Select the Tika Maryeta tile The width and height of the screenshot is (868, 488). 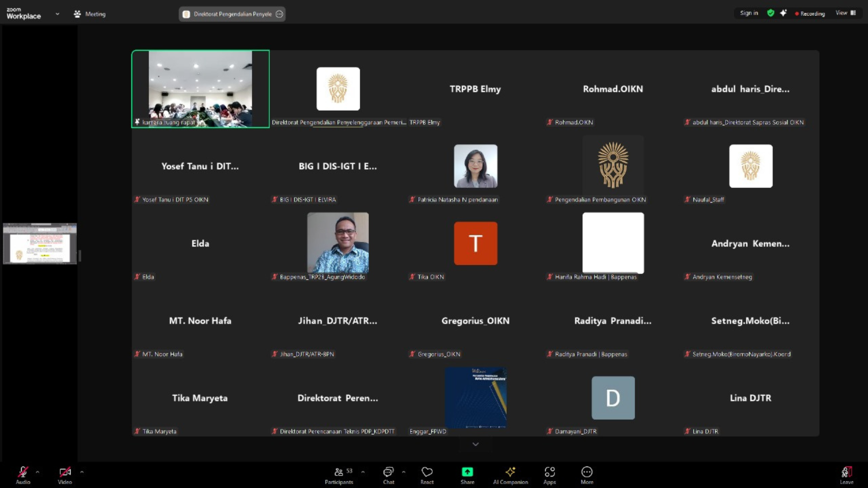point(200,398)
